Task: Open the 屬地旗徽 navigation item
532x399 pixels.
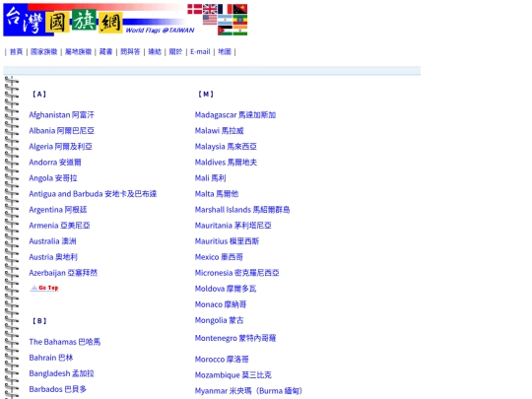Action: click(79, 52)
